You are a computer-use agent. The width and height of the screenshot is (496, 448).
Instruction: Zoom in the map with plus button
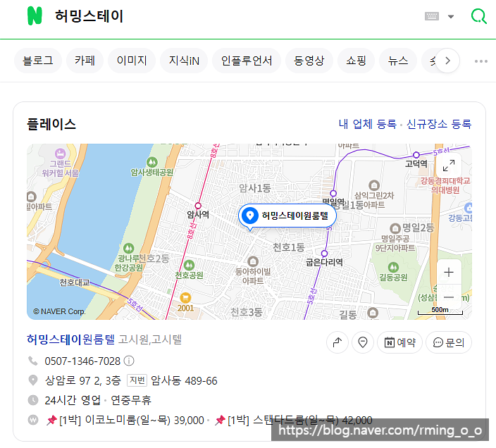(449, 272)
